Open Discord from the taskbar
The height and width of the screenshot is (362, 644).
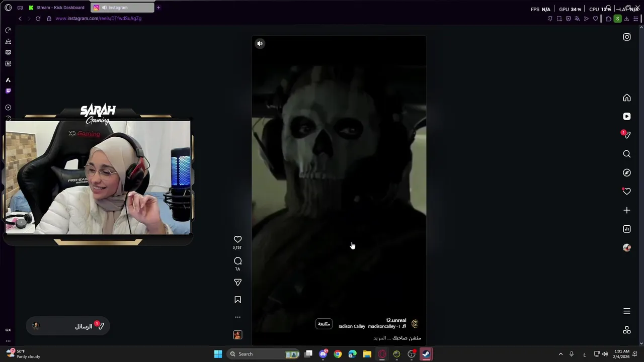[x=323, y=354]
